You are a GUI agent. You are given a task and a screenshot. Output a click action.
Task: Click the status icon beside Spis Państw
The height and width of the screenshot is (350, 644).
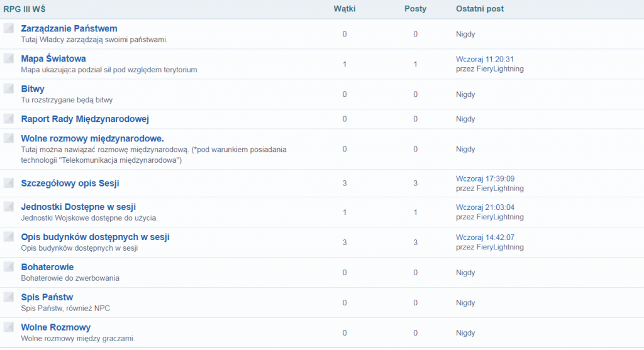(8, 297)
